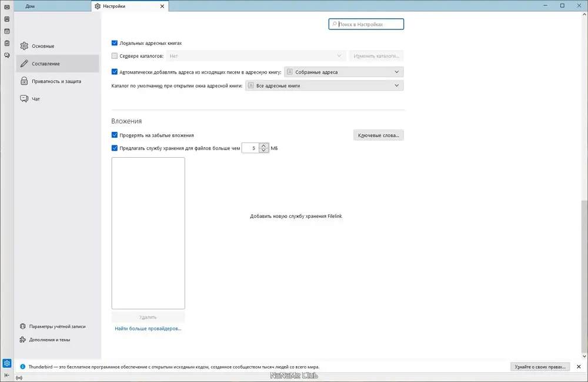Screen dimensions: 588x382
Task: Open the directory server Нет dropdown
Action: click(256, 56)
